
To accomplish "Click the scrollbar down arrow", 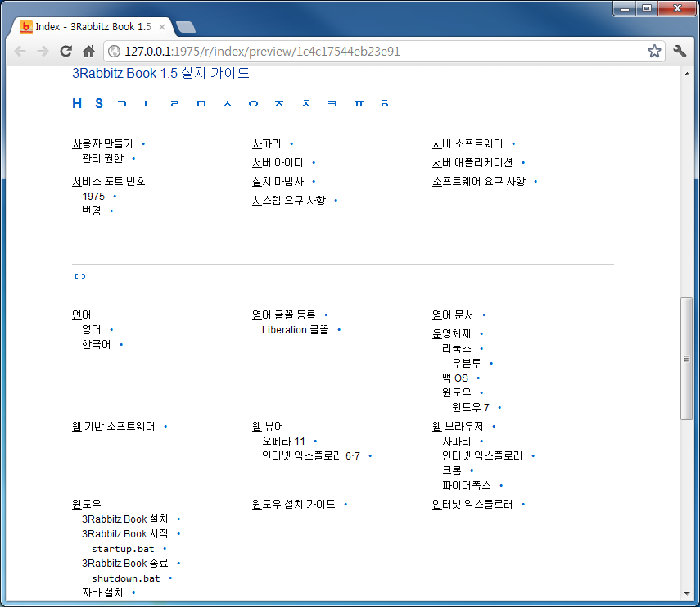I will pyautogui.click(x=687, y=594).
